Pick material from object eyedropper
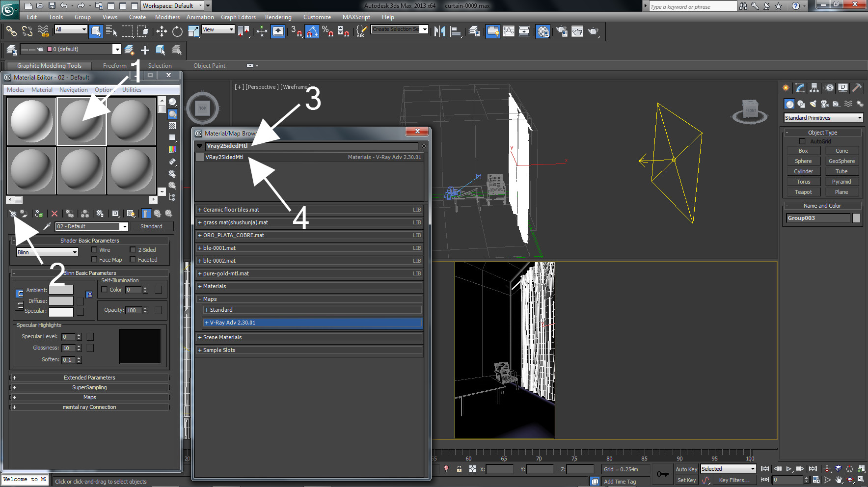The height and width of the screenshot is (487, 868). (47, 226)
